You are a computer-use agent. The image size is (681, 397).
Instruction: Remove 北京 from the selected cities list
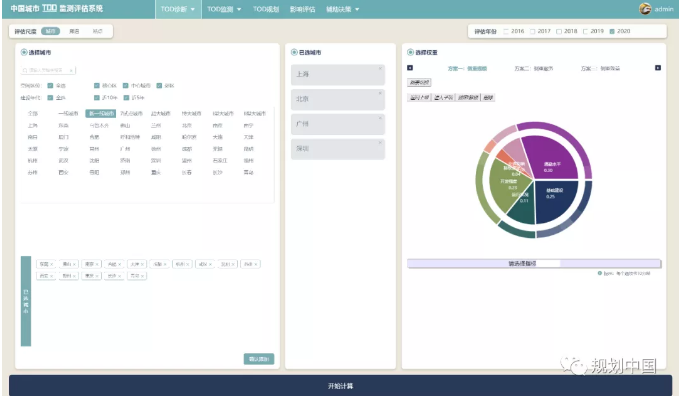click(380, 93)
